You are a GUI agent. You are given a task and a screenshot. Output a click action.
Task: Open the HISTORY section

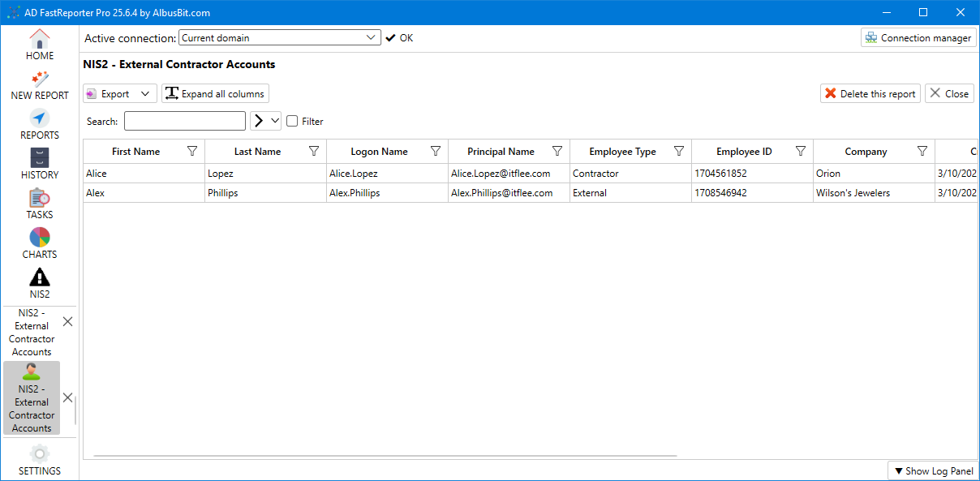click(40, 165)
